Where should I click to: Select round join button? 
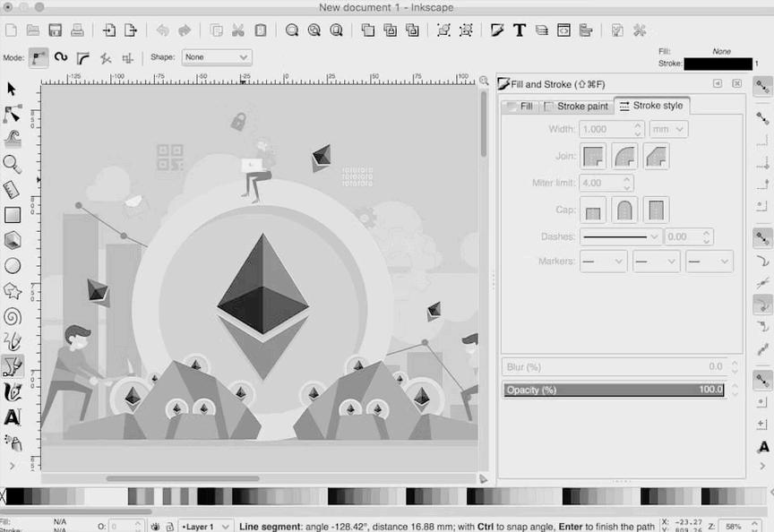[x=624, y=156]
